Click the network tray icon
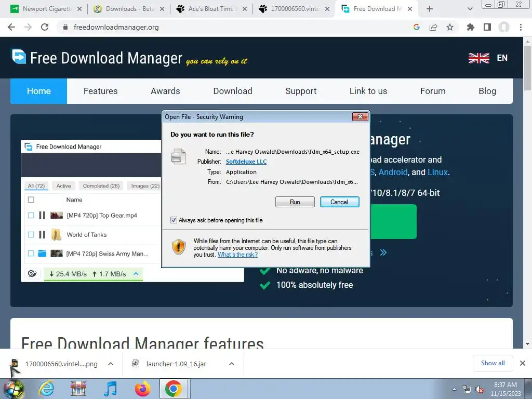Viewport: 532px width, 399px height. pos(467,390)
